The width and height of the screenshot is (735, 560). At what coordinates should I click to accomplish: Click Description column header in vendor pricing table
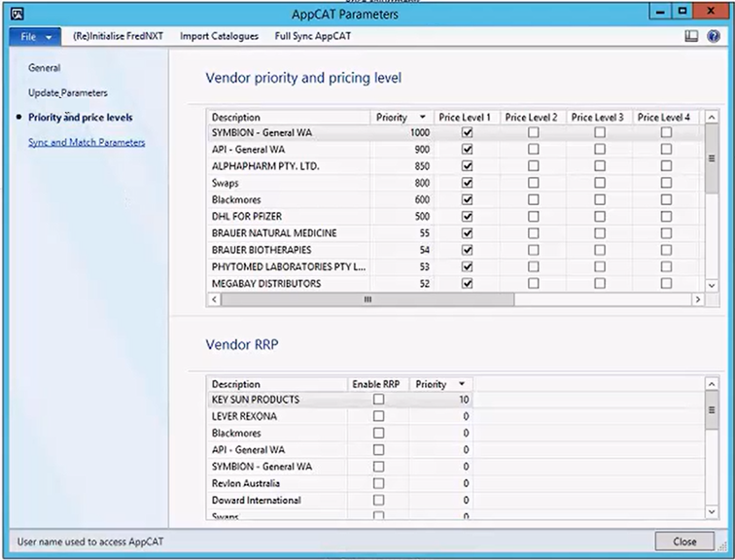pos(289,118)
